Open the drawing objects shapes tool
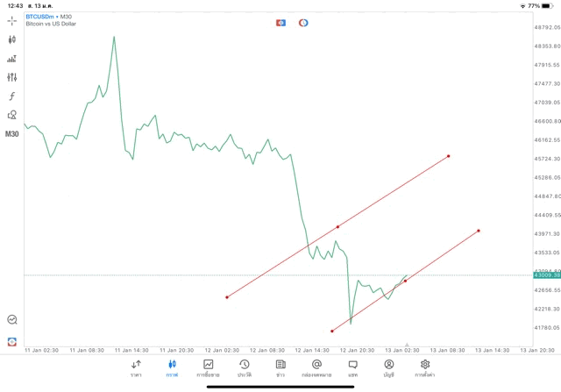This screenshot has width=561, height=392. click(12, 115)
